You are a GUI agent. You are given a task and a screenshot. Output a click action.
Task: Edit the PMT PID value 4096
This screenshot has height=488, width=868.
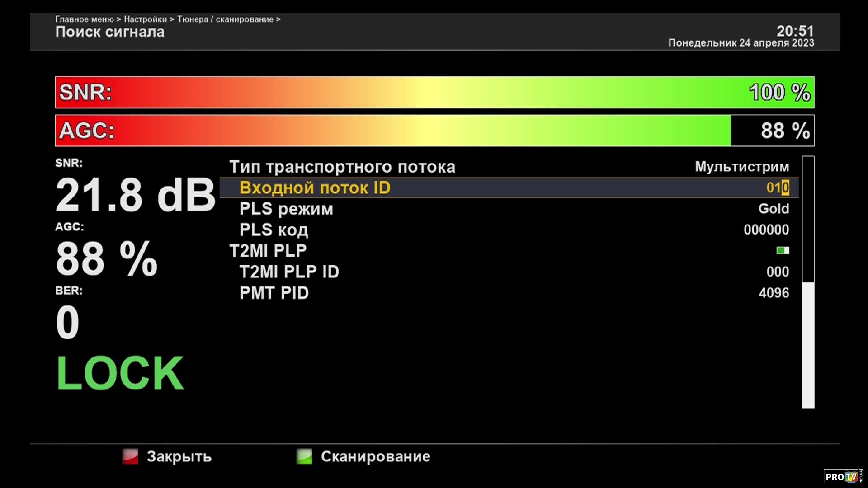pyautogui.click(x=774, y=293)
